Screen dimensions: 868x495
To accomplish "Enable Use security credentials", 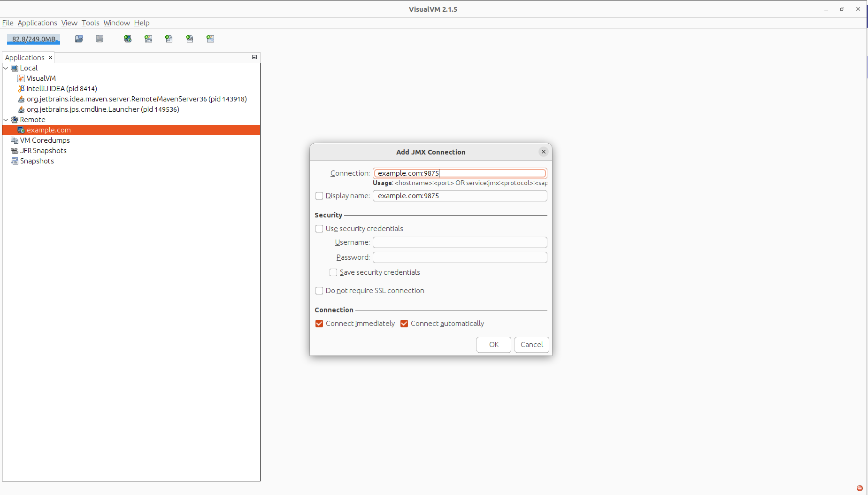I will click(x=319, y=229).
